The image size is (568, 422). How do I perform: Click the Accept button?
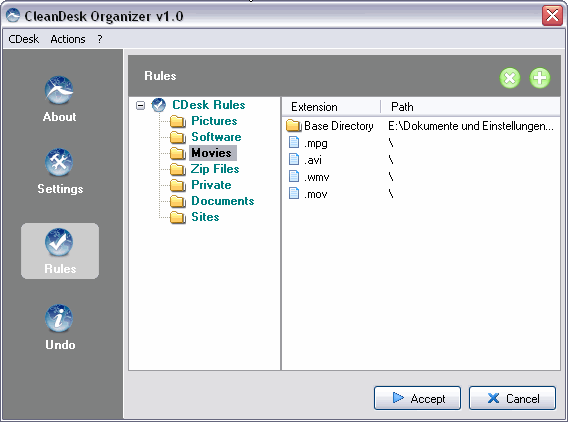[x=417, y=398]
